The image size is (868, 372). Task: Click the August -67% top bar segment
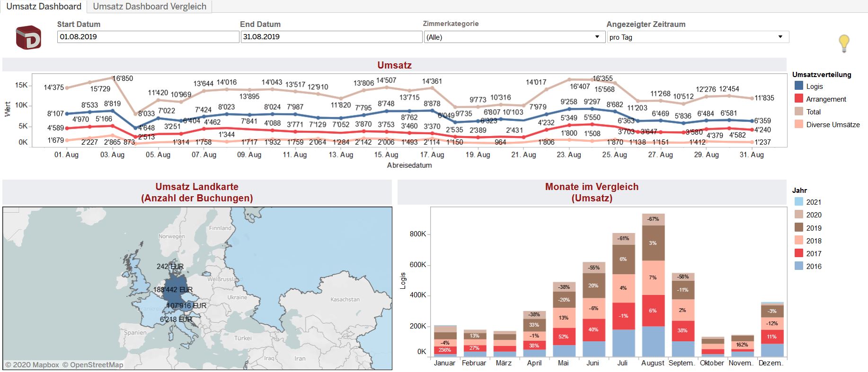(x=653, y=219)
